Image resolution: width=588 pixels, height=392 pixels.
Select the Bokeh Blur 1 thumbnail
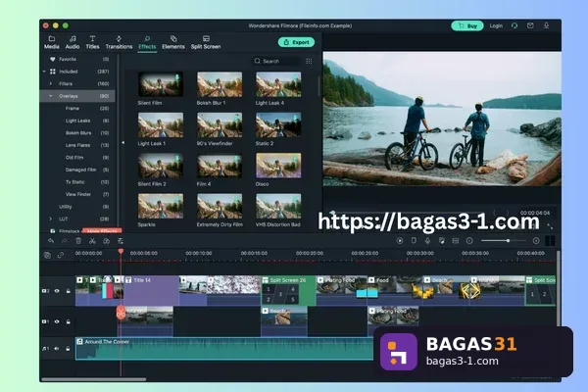pyautogui.click(x=220, y=84)
